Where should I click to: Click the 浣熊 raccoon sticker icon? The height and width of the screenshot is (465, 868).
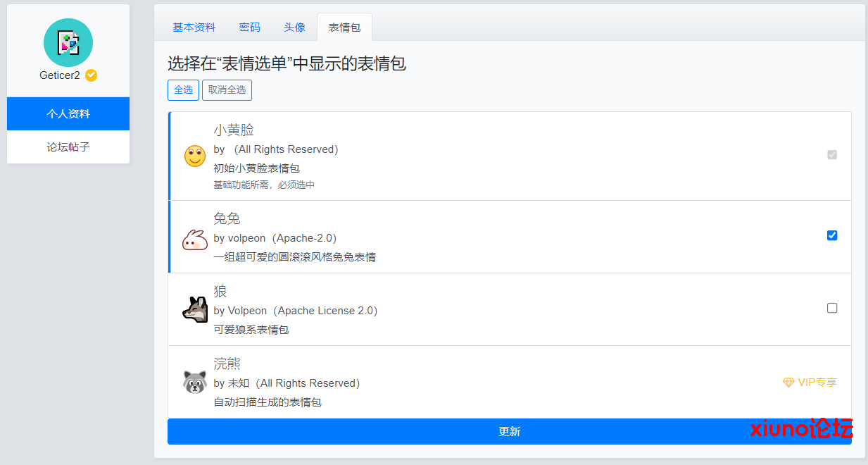tap(195, 382)
